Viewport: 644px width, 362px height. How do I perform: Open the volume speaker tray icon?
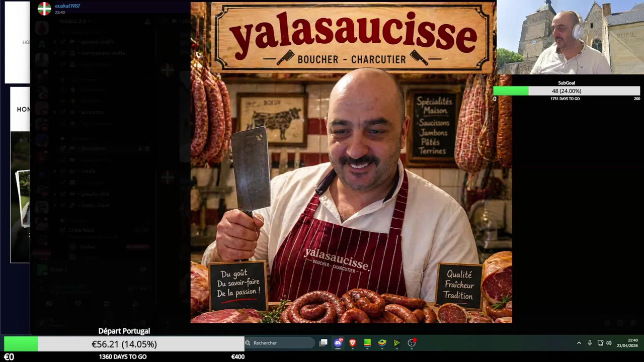(609, 343)
